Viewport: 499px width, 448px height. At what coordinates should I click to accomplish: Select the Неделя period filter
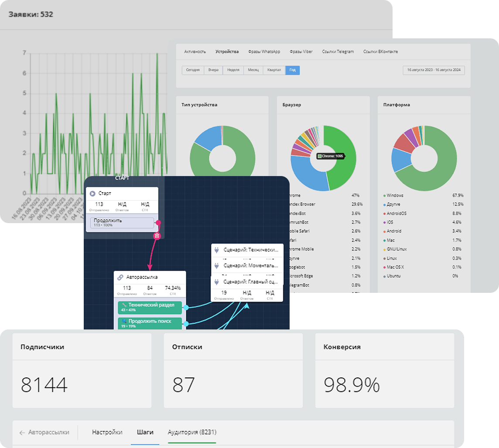[233, 70]
